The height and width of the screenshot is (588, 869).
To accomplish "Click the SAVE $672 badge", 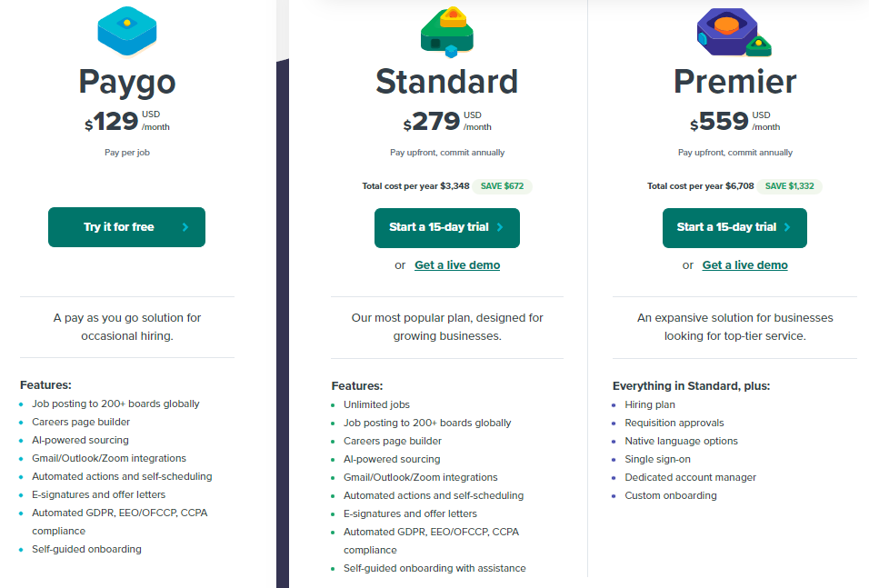I will (x=502, y=186).
